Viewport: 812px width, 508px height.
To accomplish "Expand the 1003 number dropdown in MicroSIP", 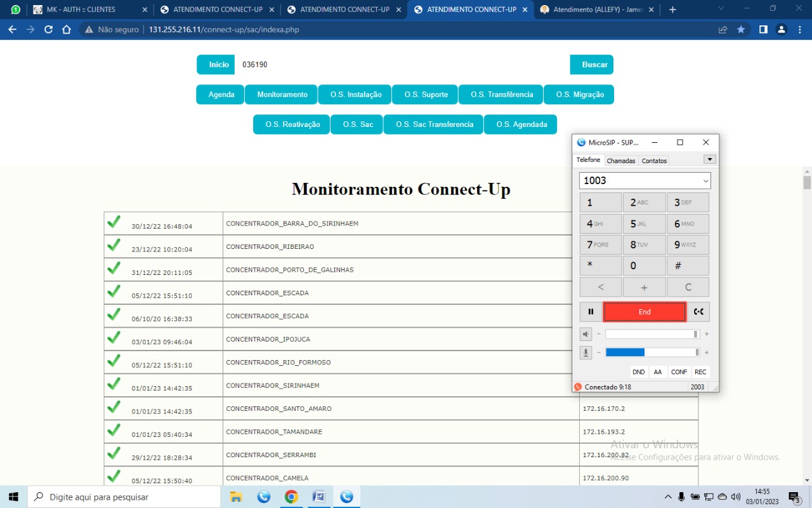I will pos(705,181).
